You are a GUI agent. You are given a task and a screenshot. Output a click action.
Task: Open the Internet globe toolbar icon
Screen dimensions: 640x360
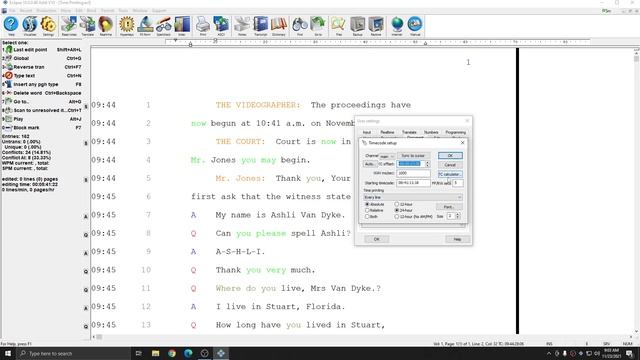tap(397, 25)
